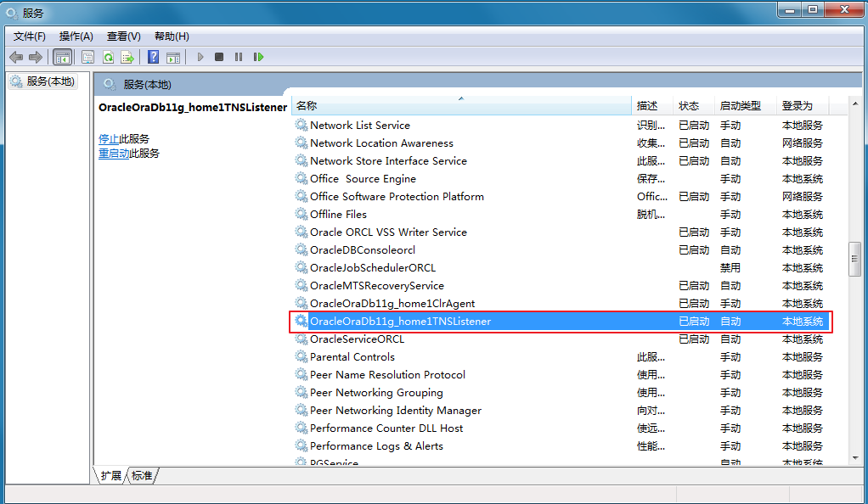868x504 pixels.
Task: Click the gear icon of Performance Logs & Alerts
Action: 302,446
